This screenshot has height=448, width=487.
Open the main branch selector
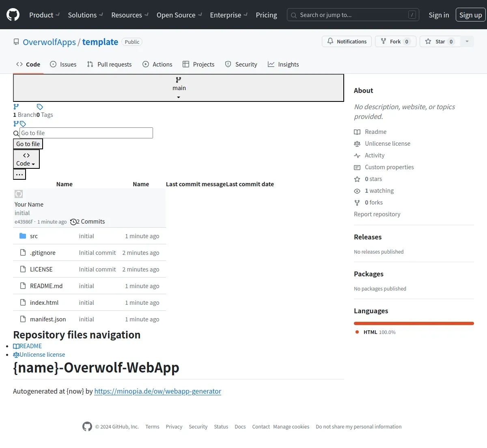pos(179,88)
